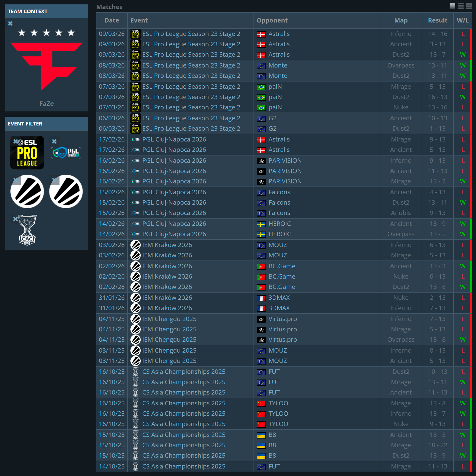
Task: Sort by the W/L column header
Action: click(463, 20)
